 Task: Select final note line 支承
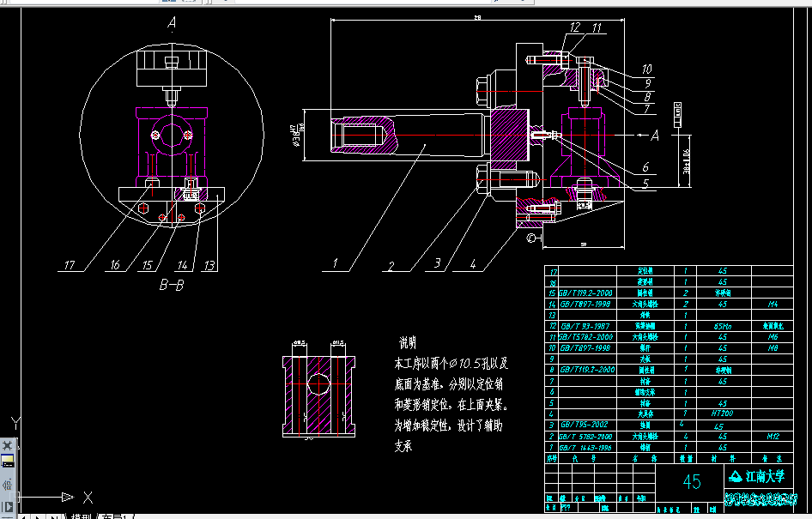point(403,446)
